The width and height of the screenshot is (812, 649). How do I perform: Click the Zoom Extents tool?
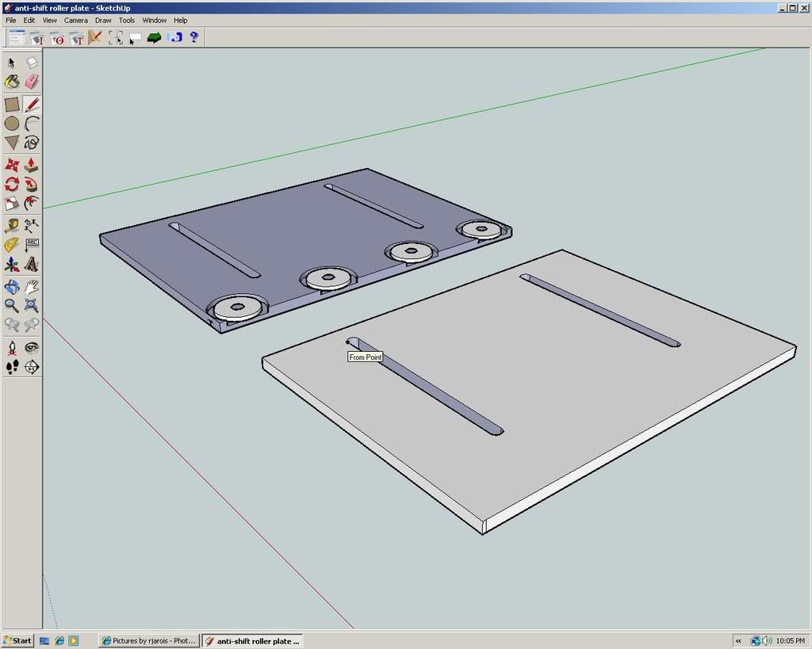(x=32, y=305)
